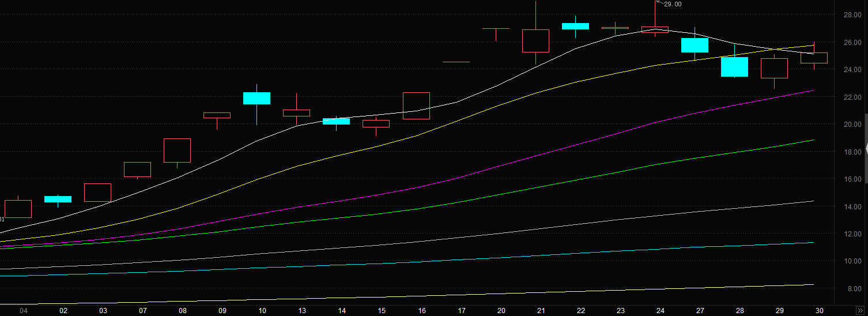Image resolution: width=868 pixels, height=316 pixels.
Task: Click the 14 date label on time axis
Action: 342,311
